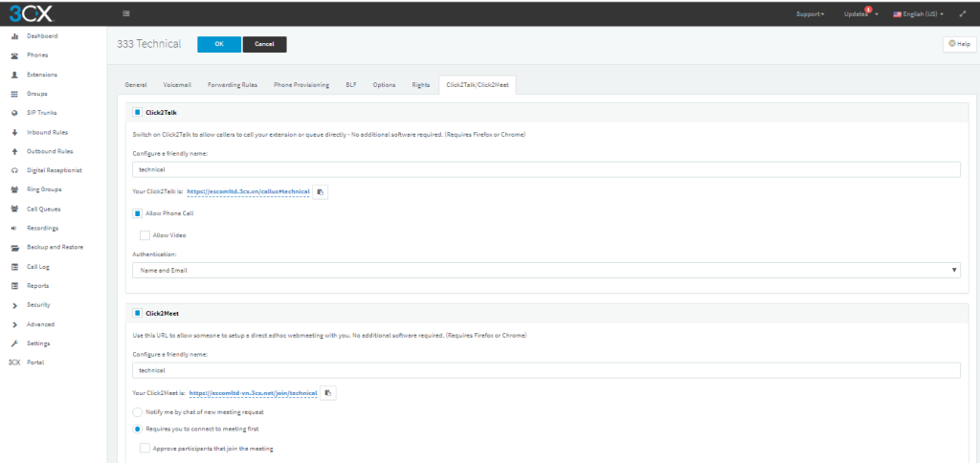
Task: Switch to the BLF tab
Action: (351, 85)
